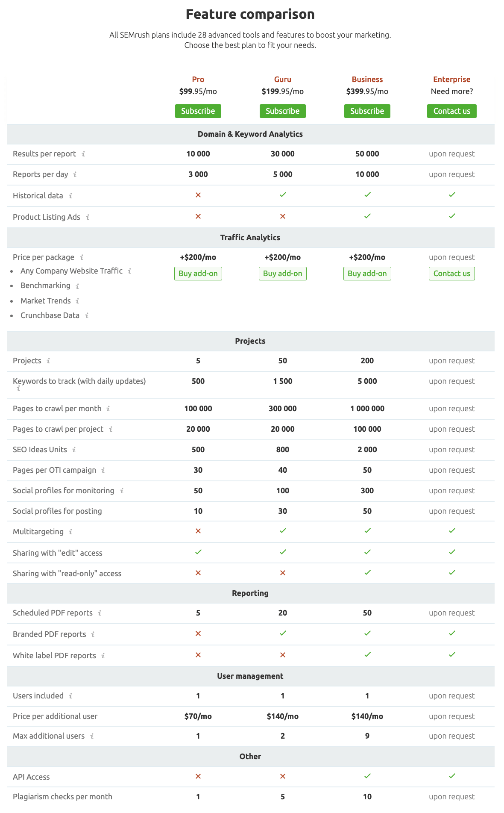Click the Guru value 5 000 reports per day
The image size is (504, 813).
coord(283,174)
